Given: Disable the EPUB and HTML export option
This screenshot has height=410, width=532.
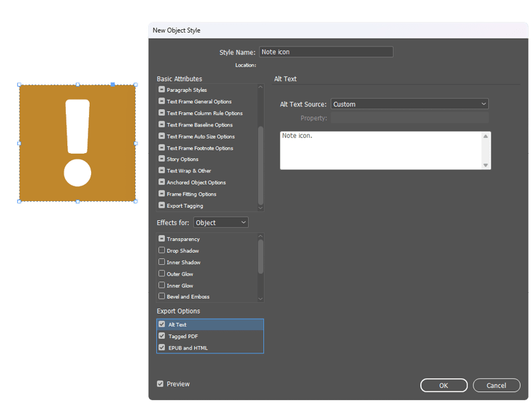Looking at the screenshot, I should coord(161,347).
